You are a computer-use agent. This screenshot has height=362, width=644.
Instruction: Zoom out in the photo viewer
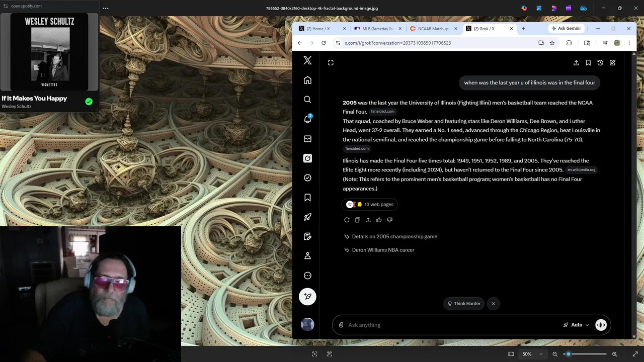point(555,354)
